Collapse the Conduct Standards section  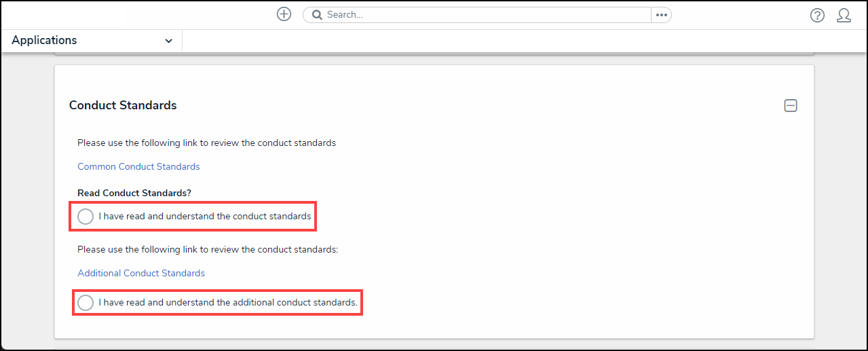pos(791,106)
